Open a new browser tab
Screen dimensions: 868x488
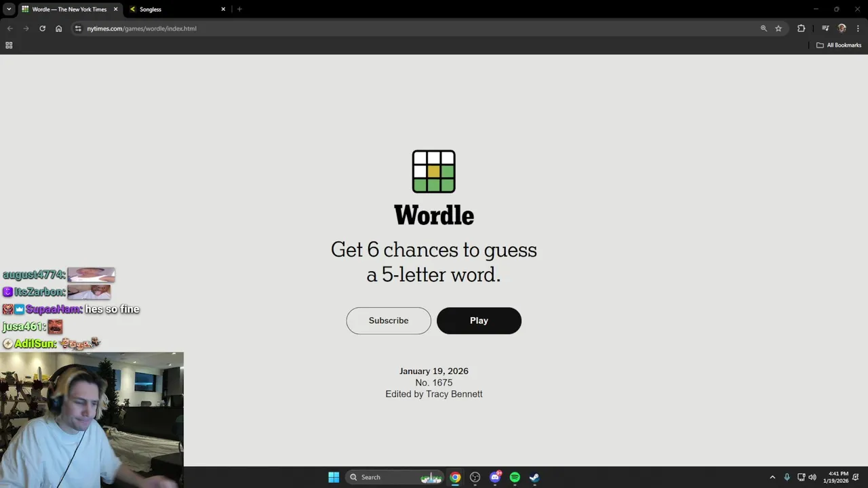[x=239, y=9]
